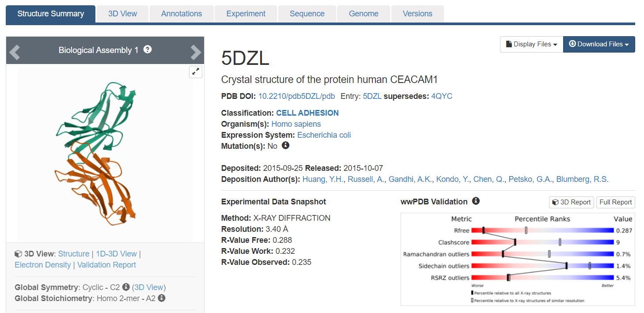The image size is (644, 313).
Task: Open the Electron Density view
Action: (x=42, y=264)
